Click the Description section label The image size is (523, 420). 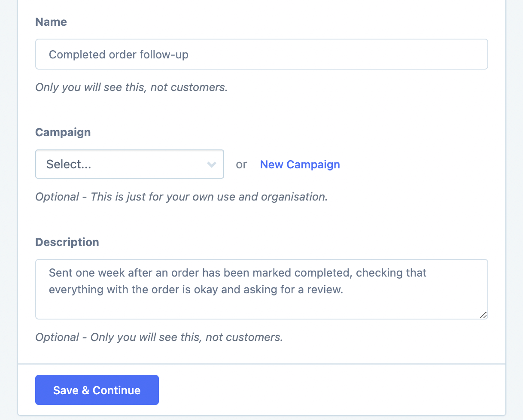(67, 242)
